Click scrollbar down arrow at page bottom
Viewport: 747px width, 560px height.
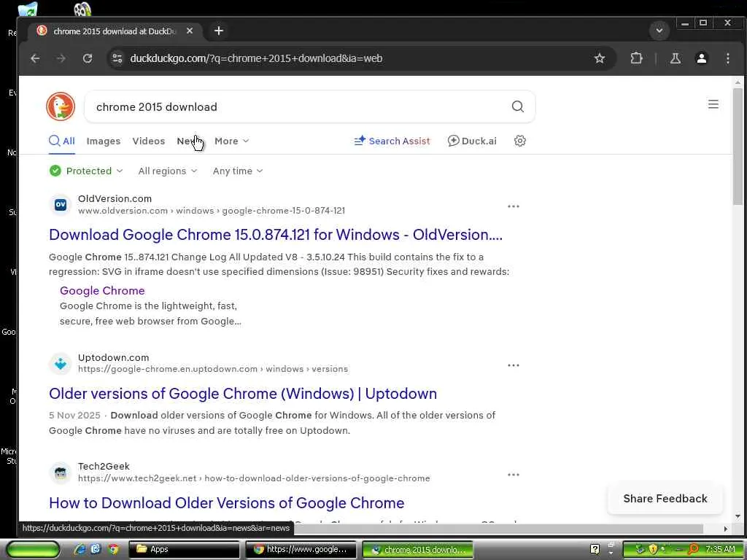point(738,516)
